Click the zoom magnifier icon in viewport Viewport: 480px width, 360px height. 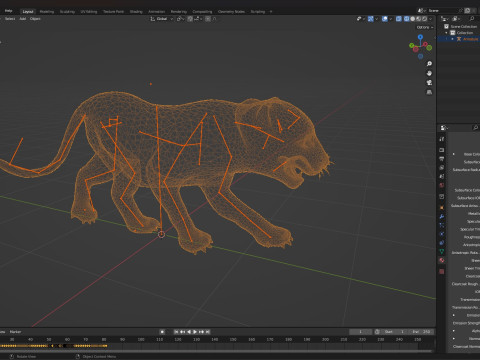click(x=429, y=64)
